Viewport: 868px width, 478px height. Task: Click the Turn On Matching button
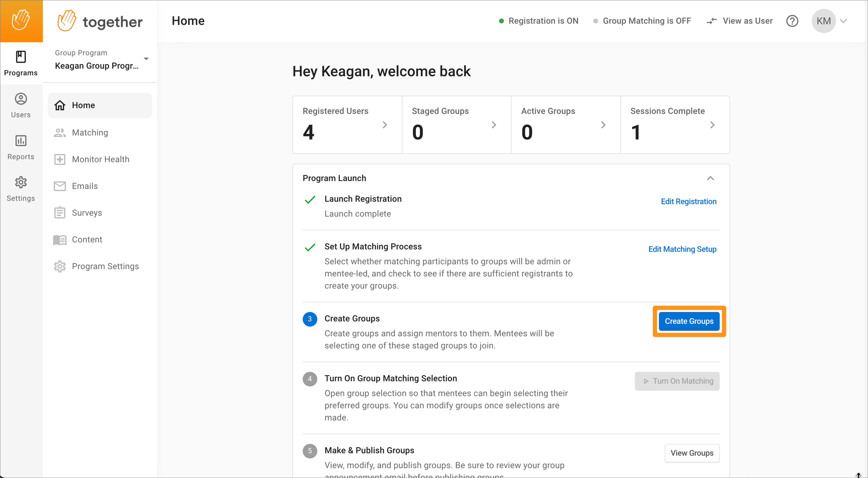677,381
